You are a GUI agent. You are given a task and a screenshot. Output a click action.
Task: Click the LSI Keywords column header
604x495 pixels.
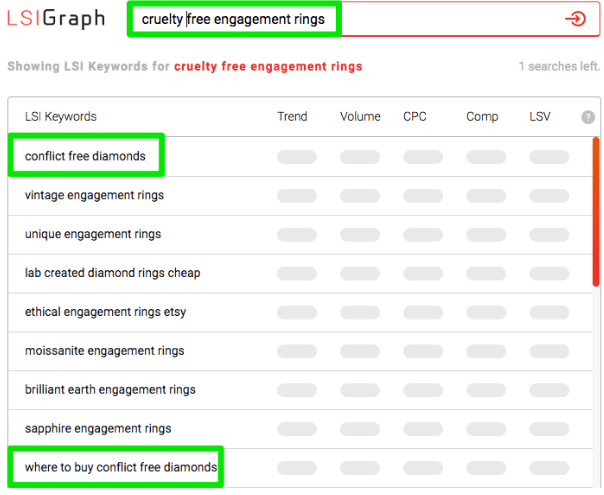point(61,116)
